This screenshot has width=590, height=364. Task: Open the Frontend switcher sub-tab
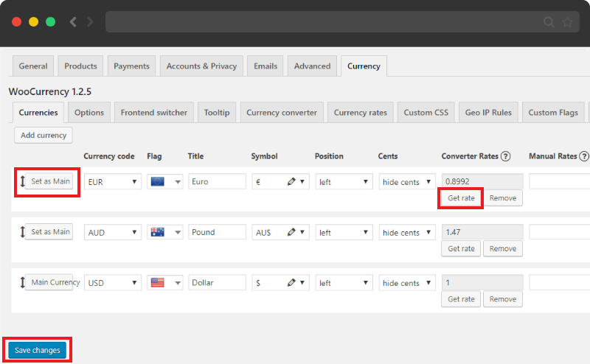tap(154, 112)
